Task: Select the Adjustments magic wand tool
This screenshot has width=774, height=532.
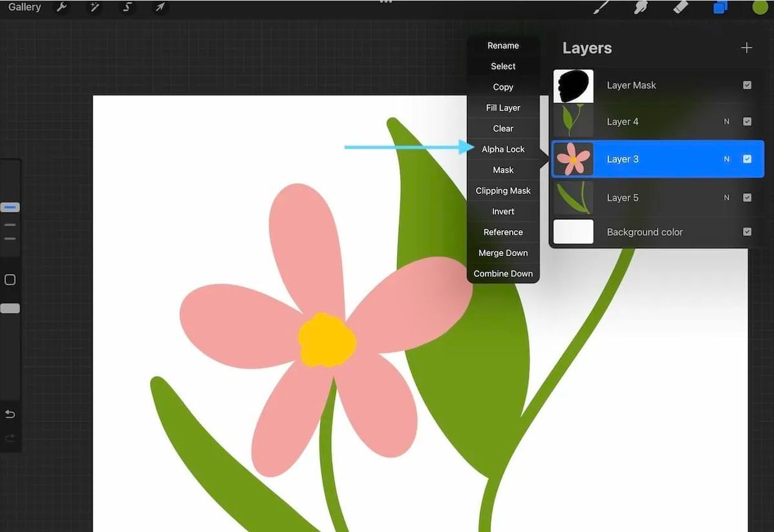Action: pos(94,7)
